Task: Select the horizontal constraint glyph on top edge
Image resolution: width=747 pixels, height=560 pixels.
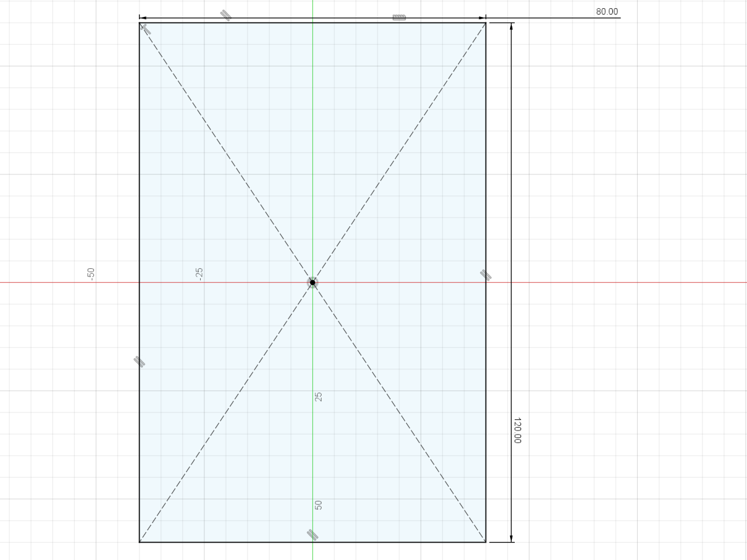Action: pos(399,17)
